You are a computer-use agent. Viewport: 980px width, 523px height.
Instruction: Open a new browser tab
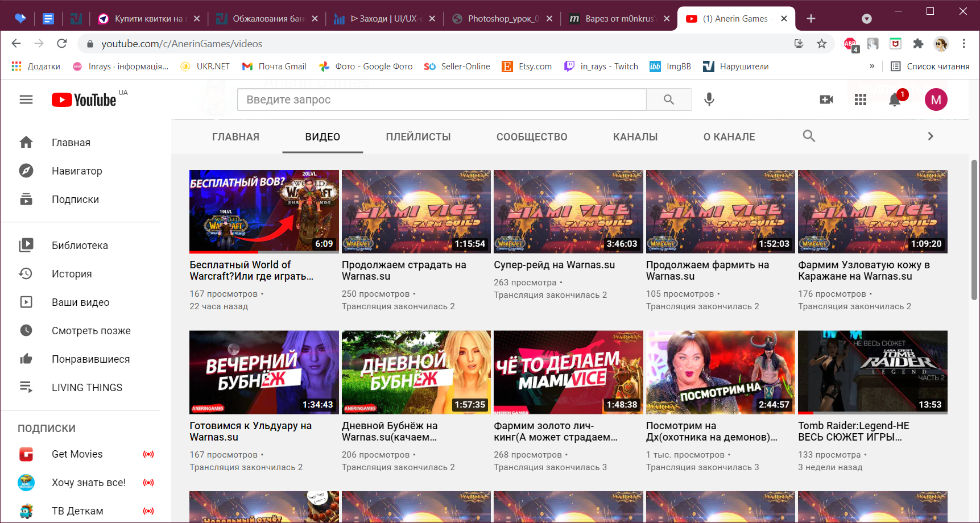click(x=811, y=19)
